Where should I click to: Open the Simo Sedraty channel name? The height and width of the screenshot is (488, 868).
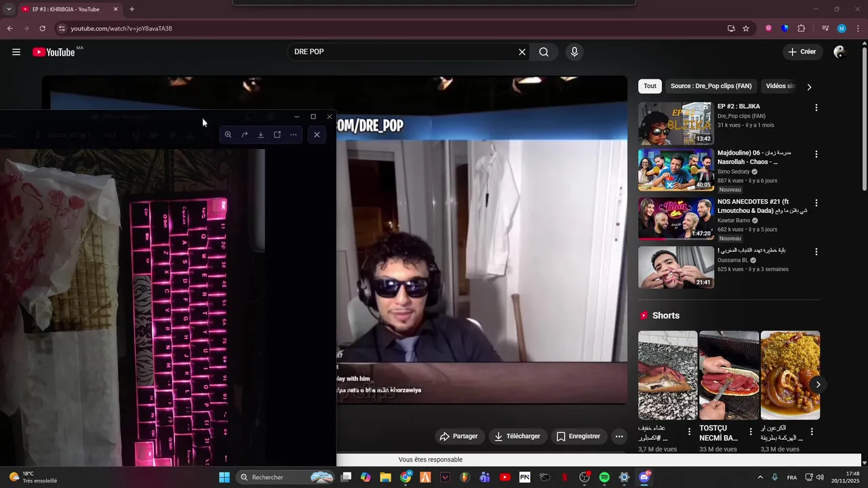[734, 171]
